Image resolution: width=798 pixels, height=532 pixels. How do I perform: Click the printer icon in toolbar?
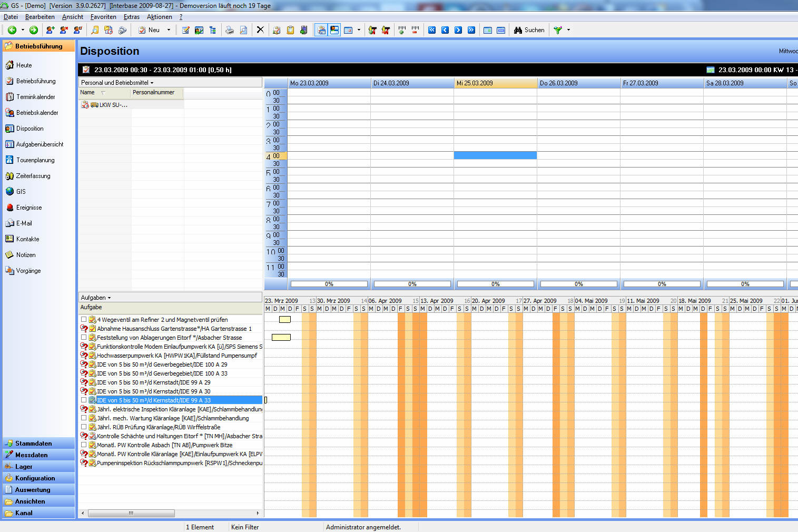(230, 30)
